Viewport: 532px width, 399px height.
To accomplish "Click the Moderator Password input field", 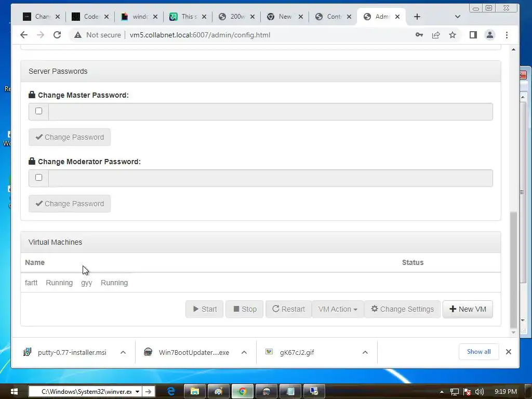I will [270, 178].
